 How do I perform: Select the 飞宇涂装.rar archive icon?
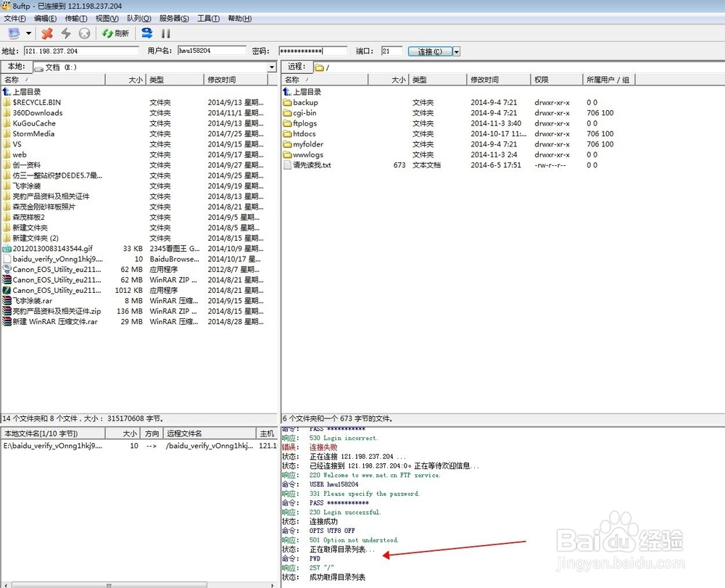click(x=7, y=300)
